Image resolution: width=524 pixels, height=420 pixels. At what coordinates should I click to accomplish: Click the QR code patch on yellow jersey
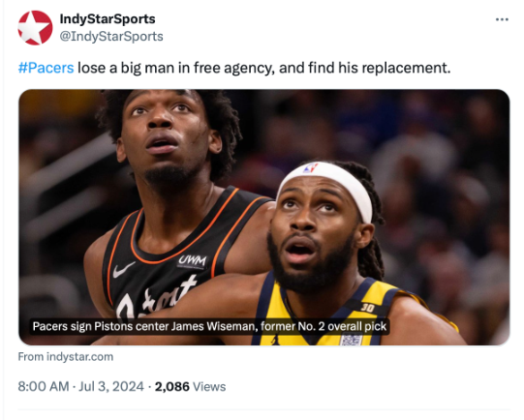click(x=351, y=340)
